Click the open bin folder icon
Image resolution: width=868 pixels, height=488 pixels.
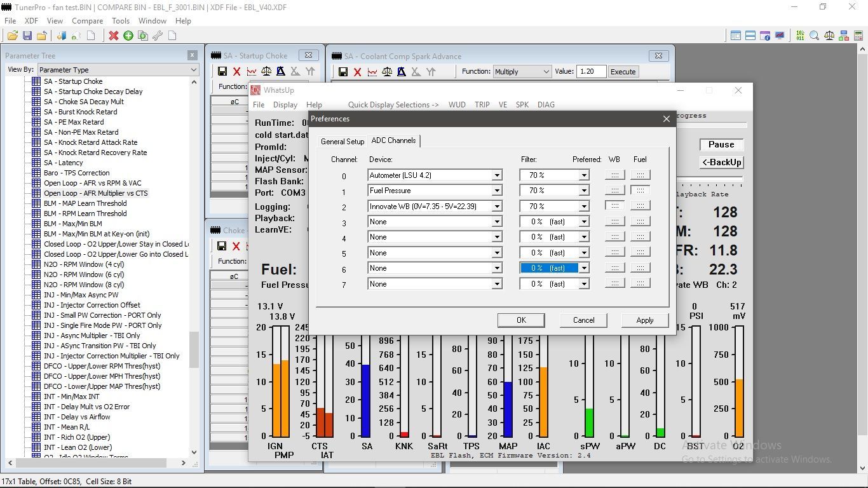click(x=12, y=36)
